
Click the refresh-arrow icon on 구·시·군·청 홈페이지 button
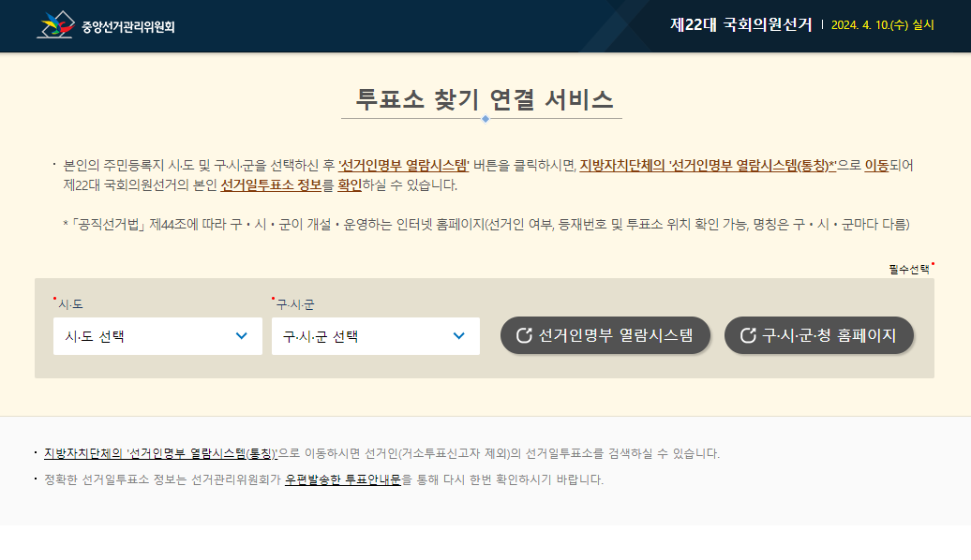click(748, 335)
